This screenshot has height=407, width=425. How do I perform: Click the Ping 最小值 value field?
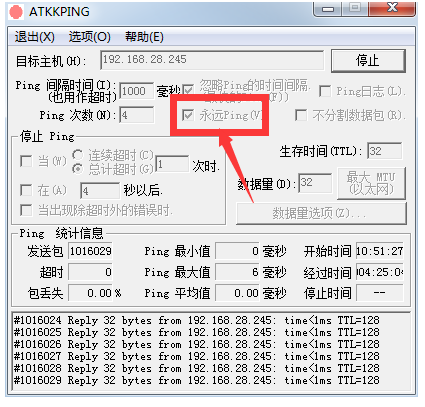tap(237, 251)
